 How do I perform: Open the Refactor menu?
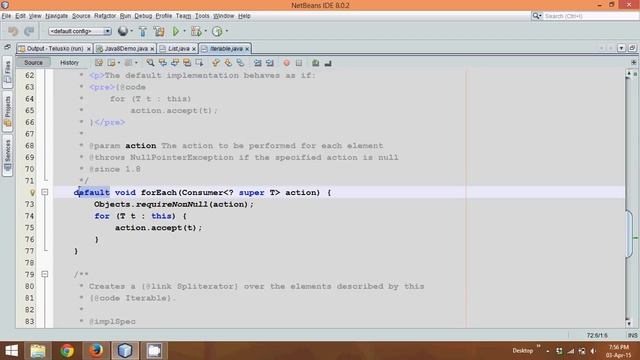(105, 16)
